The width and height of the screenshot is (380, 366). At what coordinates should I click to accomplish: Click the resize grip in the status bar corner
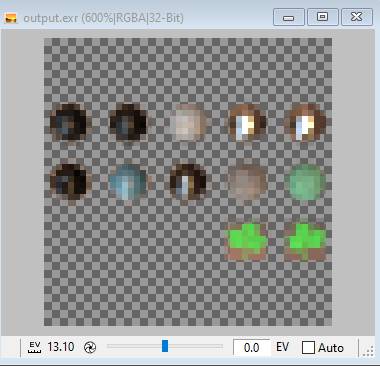pyautogui.click(x=368, y=352)
